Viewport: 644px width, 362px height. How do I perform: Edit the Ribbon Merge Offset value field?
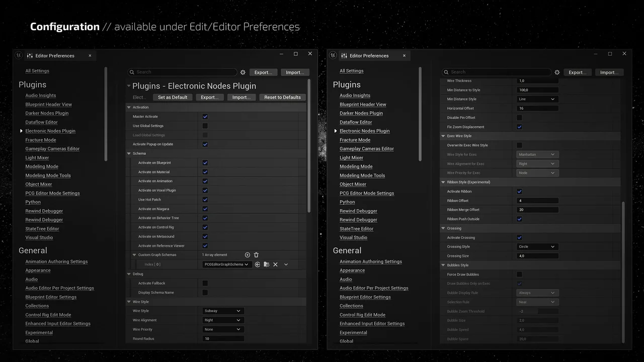point(537,210)
